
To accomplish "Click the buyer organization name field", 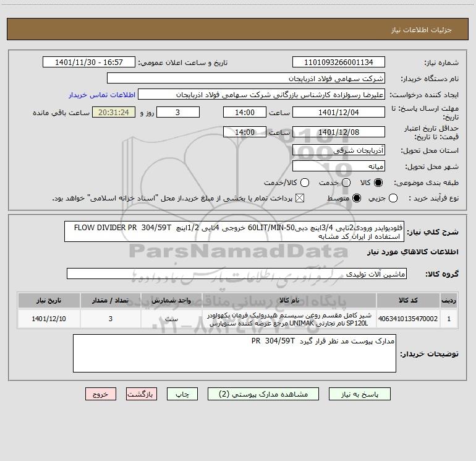I will pyautogui.click(x=246, y=79).
